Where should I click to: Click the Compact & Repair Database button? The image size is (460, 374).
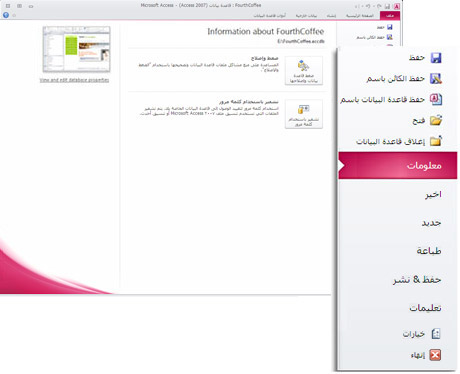coord(304,71)
